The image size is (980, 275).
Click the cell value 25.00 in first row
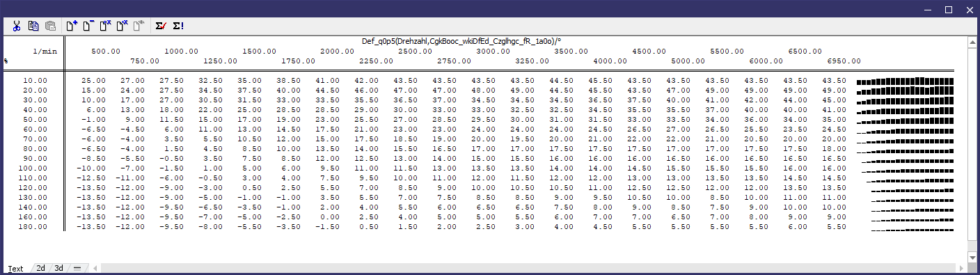click(93, 81)
